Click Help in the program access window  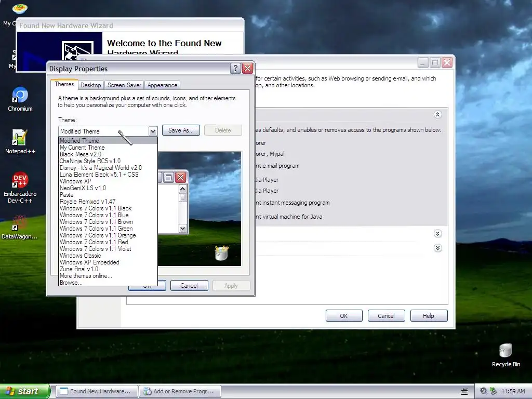(429, 315)
